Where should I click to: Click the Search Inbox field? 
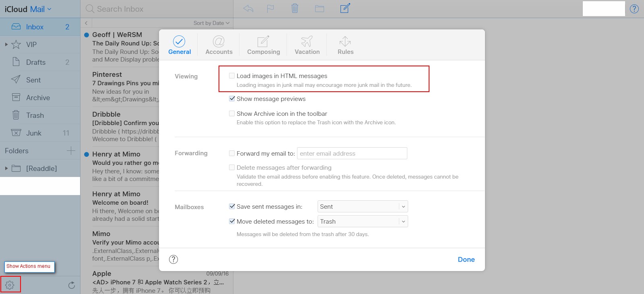pos(157,9)
